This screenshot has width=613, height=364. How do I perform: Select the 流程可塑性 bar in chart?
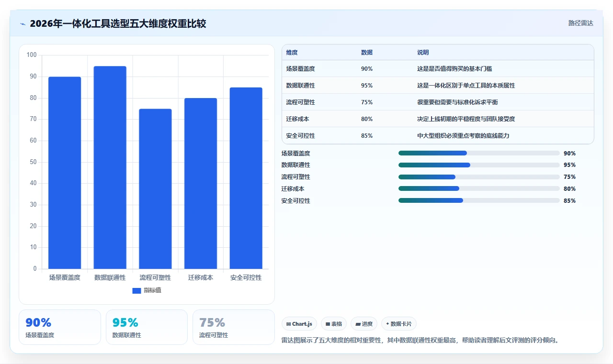coord(155,189)
